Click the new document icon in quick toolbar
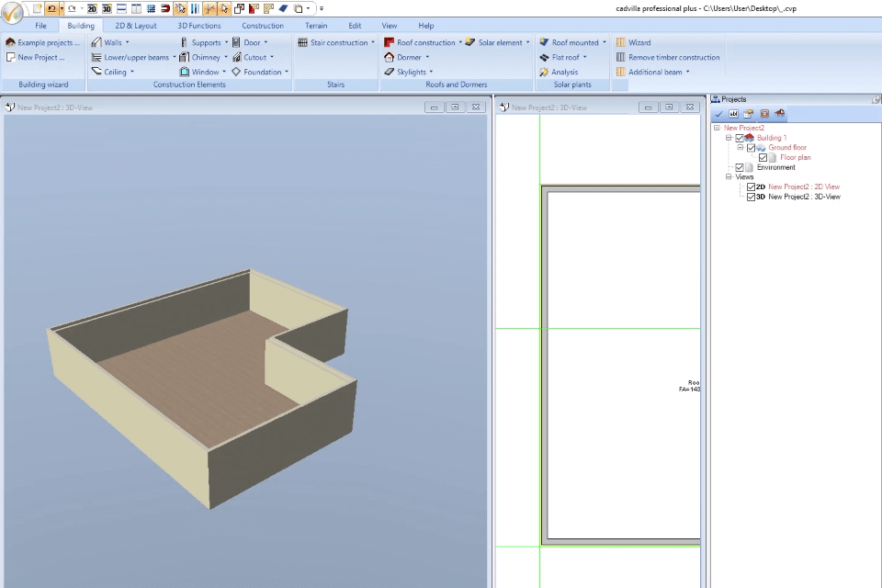Image resolution: width=882 pixels, height=588 pixels. tap(37, 8)
